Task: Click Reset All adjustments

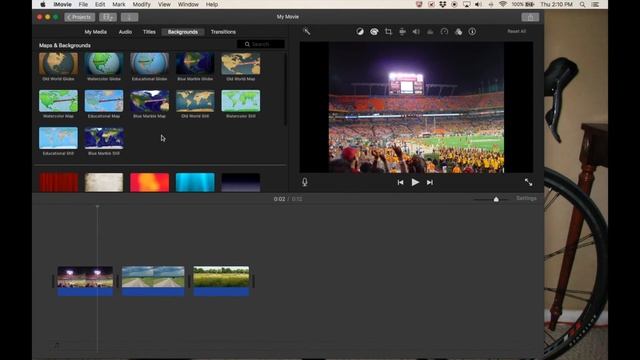Action: pos(516,31)
